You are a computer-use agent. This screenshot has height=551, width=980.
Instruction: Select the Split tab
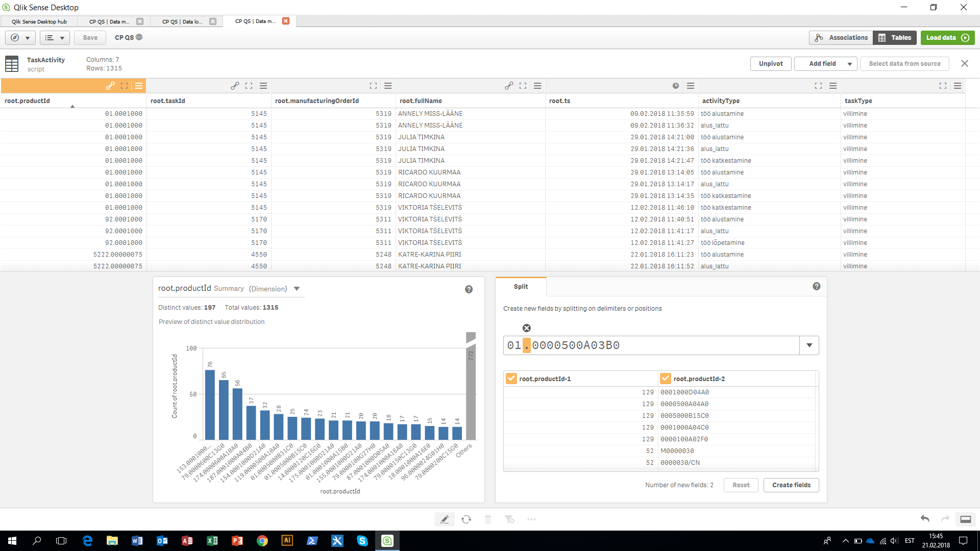(521, 287)
